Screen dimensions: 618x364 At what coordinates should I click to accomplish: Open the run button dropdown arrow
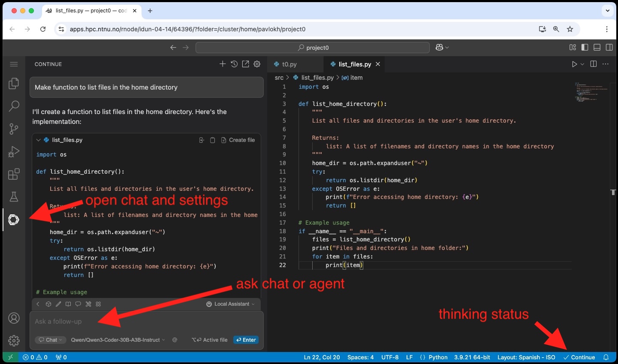[x=582, y=64]
